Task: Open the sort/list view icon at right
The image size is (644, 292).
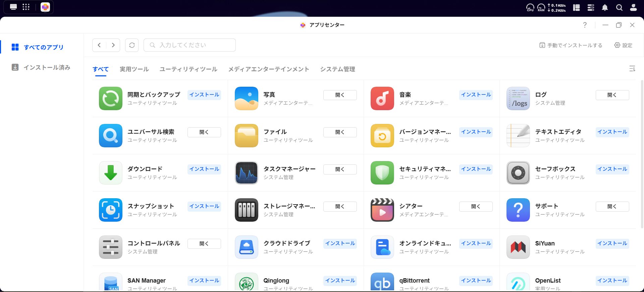Action: click(632, 69)
